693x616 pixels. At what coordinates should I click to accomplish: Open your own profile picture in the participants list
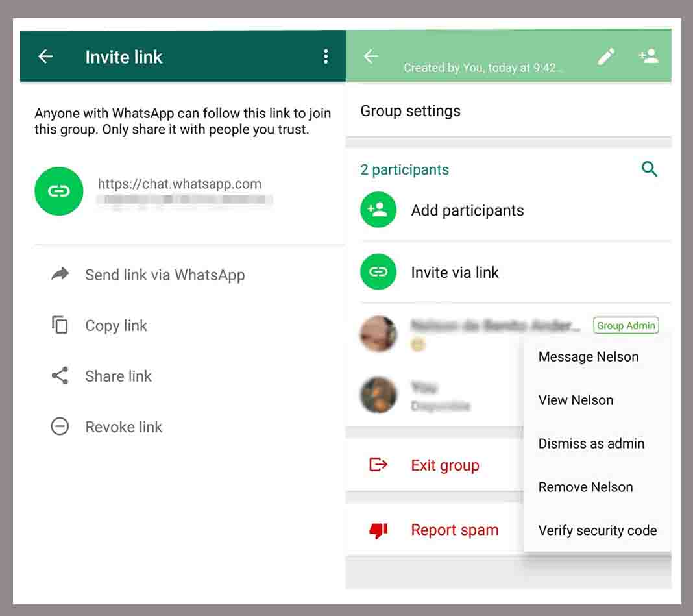(378, 395)
